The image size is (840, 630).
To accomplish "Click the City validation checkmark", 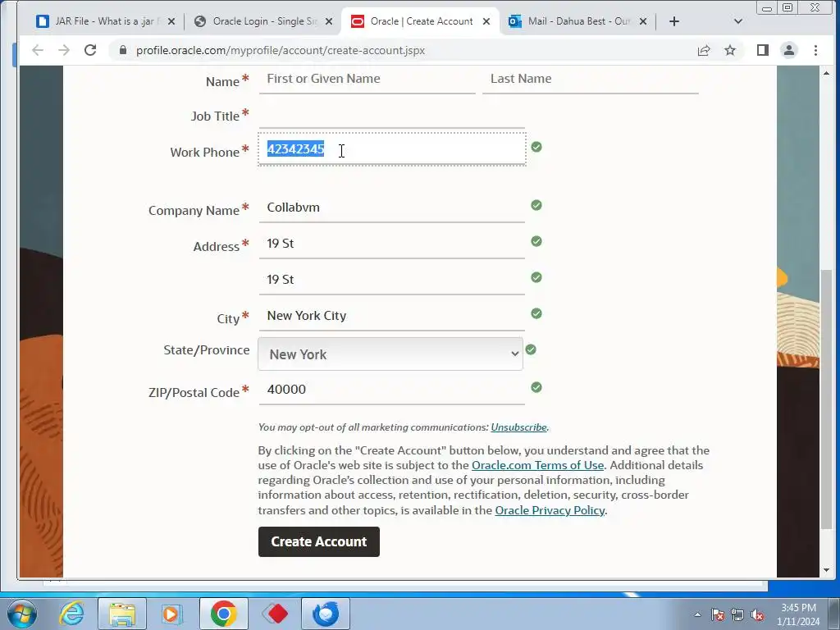I will [536, 313].
